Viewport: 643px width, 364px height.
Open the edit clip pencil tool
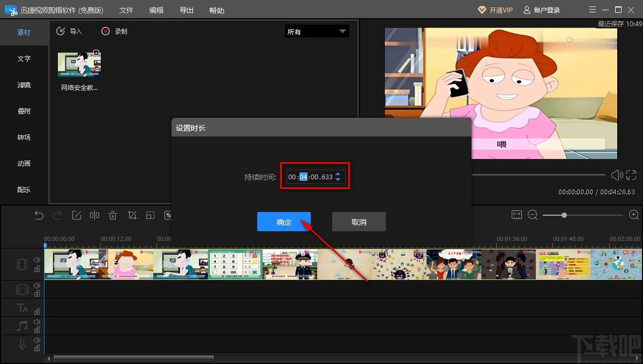tap(76, 215)
